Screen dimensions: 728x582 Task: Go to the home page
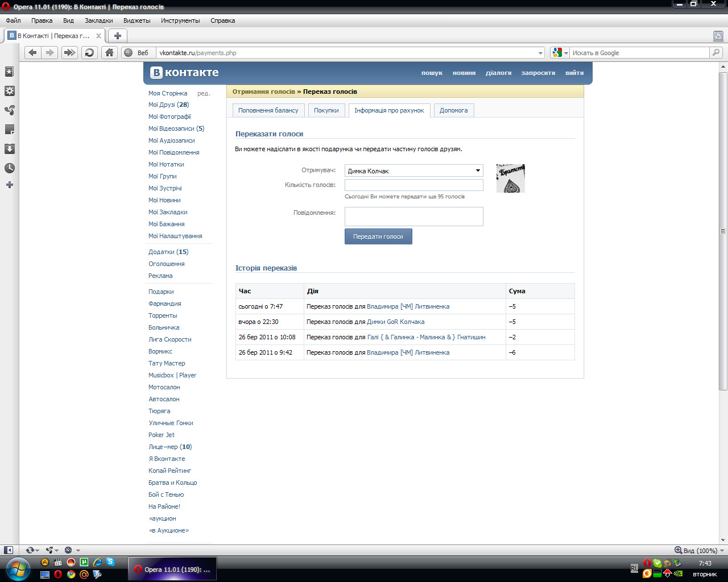pyautogui.click(x=109, y=53)
